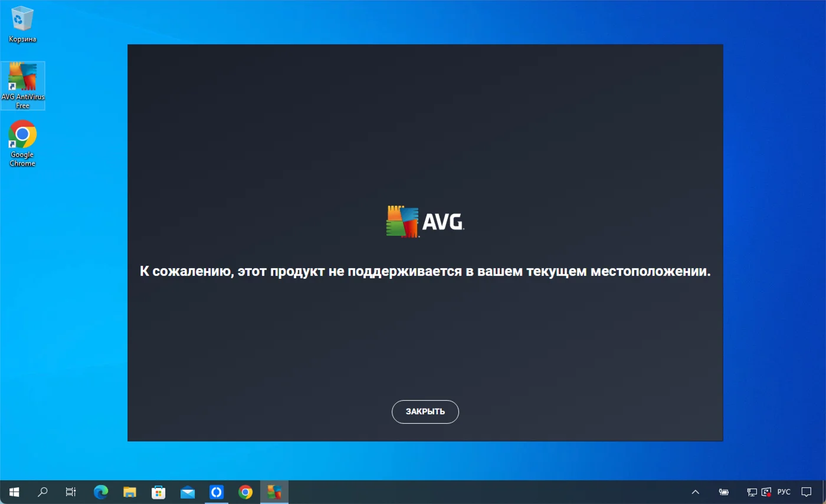This screenshot has width=826, height=504.
Task: Launch Microsoft Edge from the taskbar
Action: click(x=101, y=492)
